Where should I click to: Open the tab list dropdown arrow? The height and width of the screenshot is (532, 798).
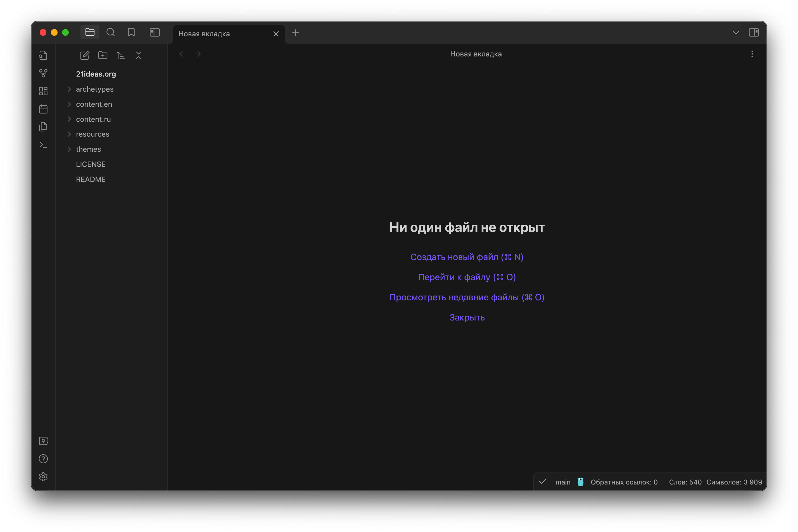point(736,33)
